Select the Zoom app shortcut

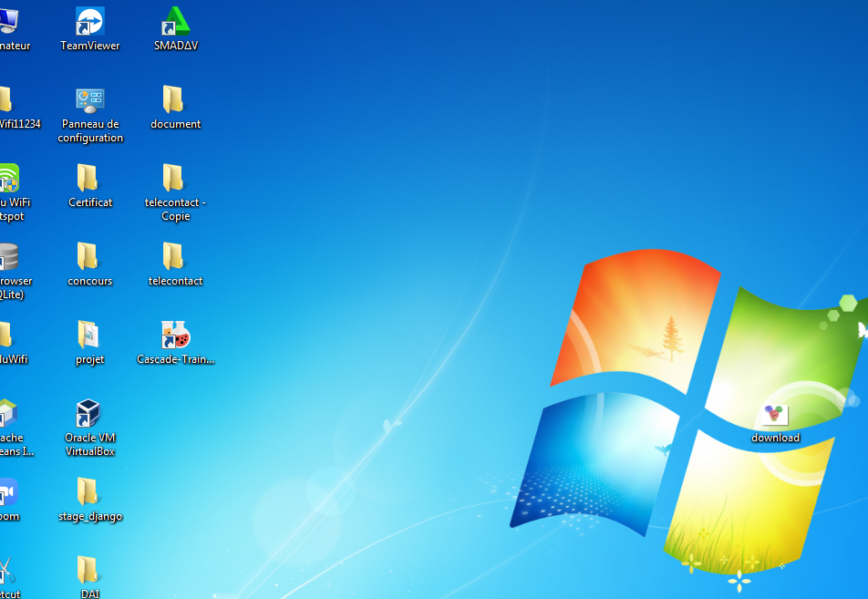click(6, 493)
